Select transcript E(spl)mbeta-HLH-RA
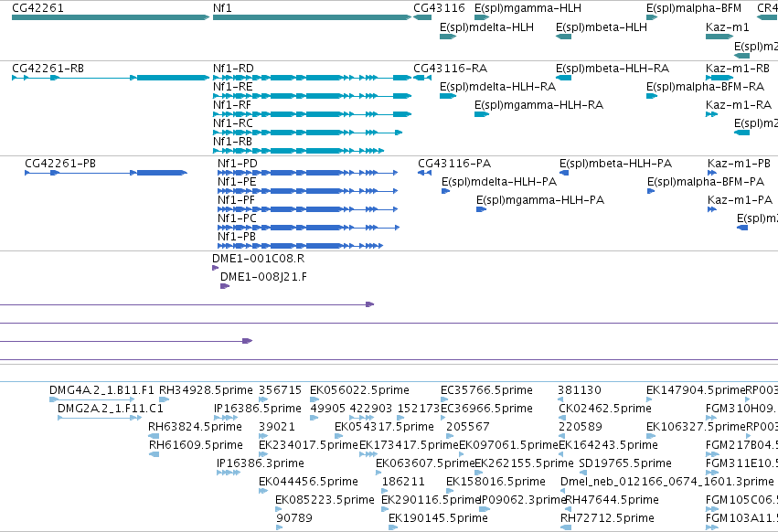The height and width of the screenshot is (532, 778). click(564, 78)
